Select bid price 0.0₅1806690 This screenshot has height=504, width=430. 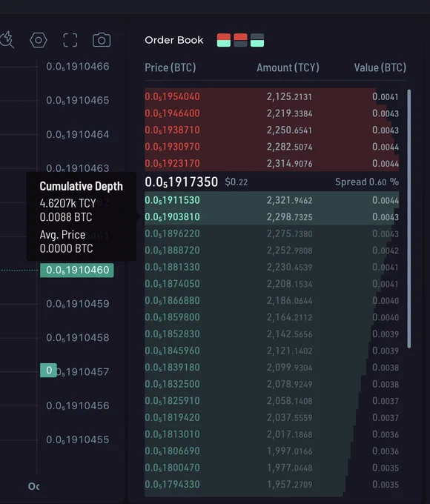point(173,451)
